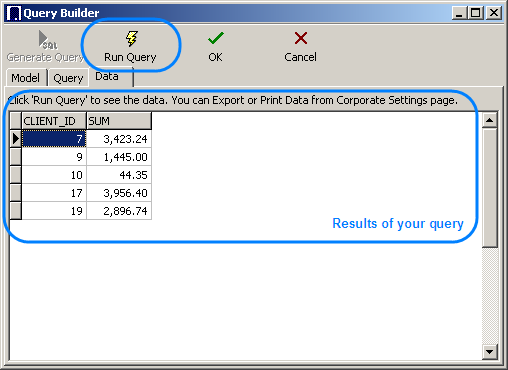The height and width of the screenshot is (370, 508).
Task: Click the Generate Query label
Action: click(x=45, y=57)
